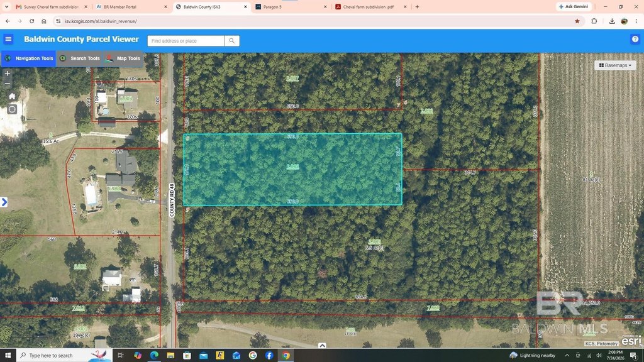
Task: Select the highlighted cyan parcel
Action: click(292, 169)
